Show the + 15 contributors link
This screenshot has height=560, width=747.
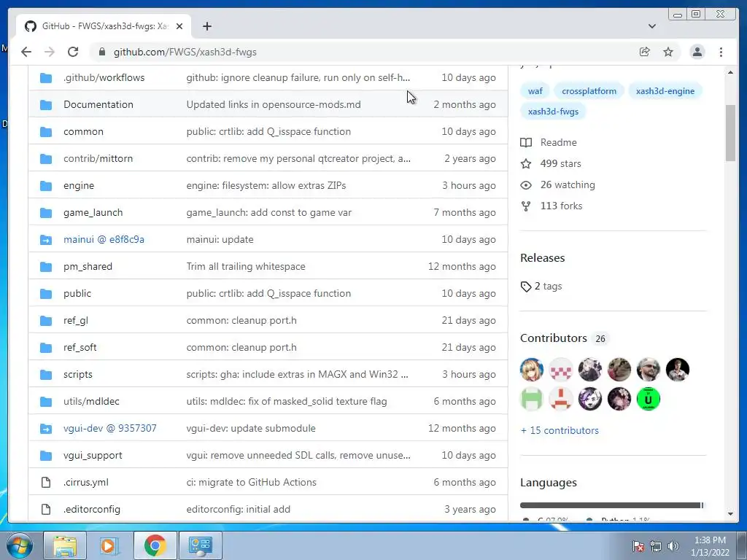tap(560, 430)
